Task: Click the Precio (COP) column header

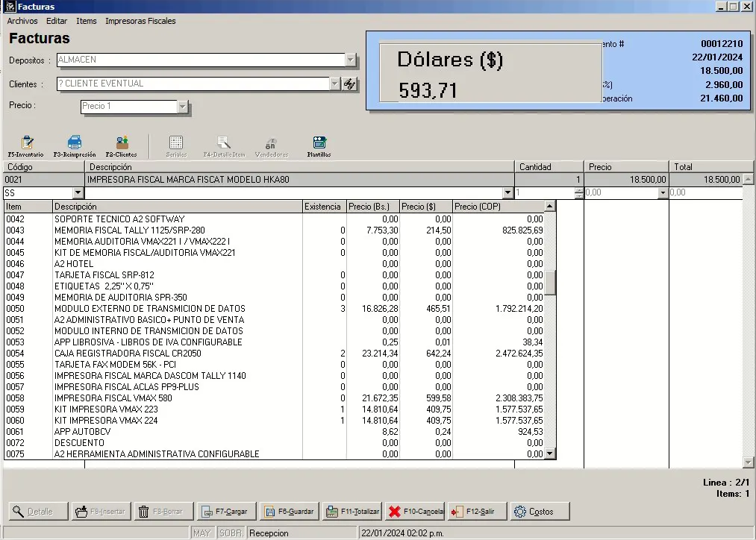Action: point(499,207)
